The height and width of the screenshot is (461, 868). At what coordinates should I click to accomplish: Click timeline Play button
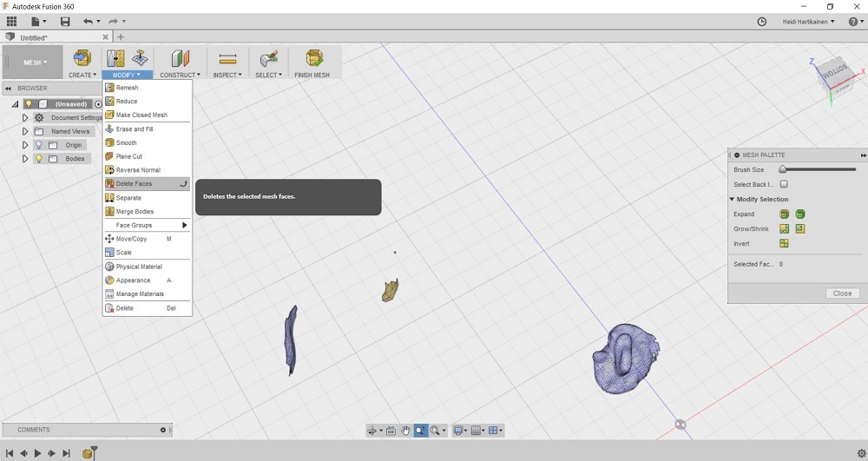[37, 453]
